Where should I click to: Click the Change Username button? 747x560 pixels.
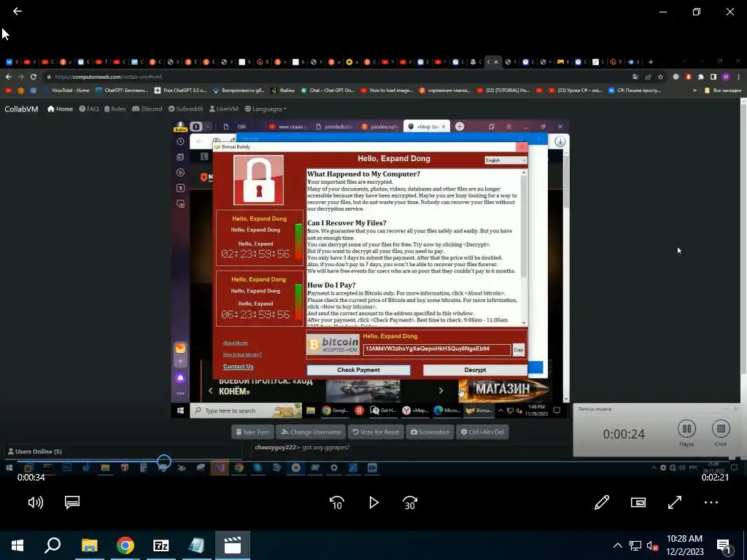(x=311, y=432)
